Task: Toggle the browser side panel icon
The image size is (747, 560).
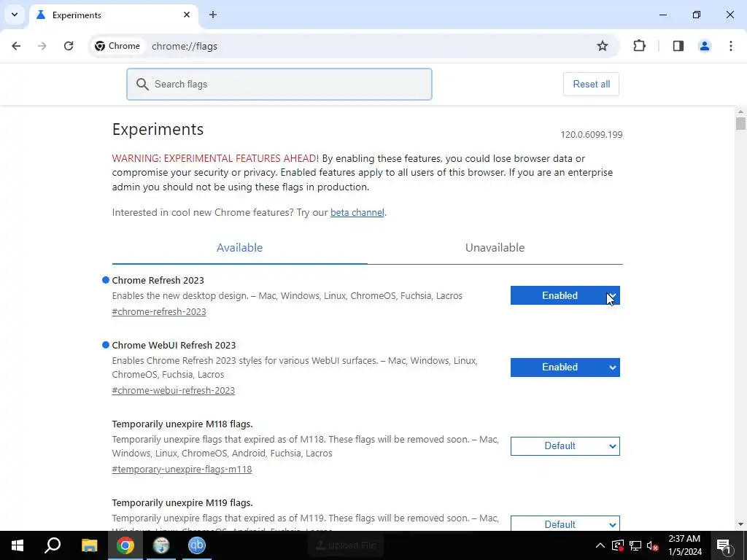Action: [678, 46]
